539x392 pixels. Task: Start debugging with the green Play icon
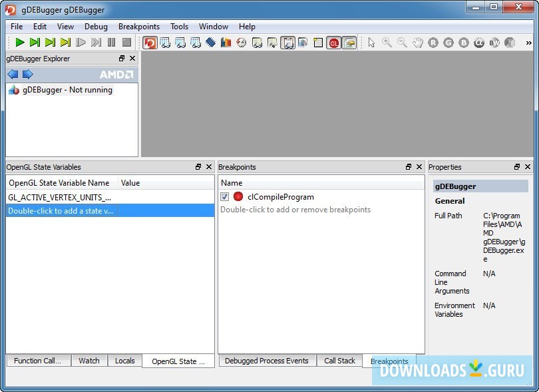(x=19, y=42)
